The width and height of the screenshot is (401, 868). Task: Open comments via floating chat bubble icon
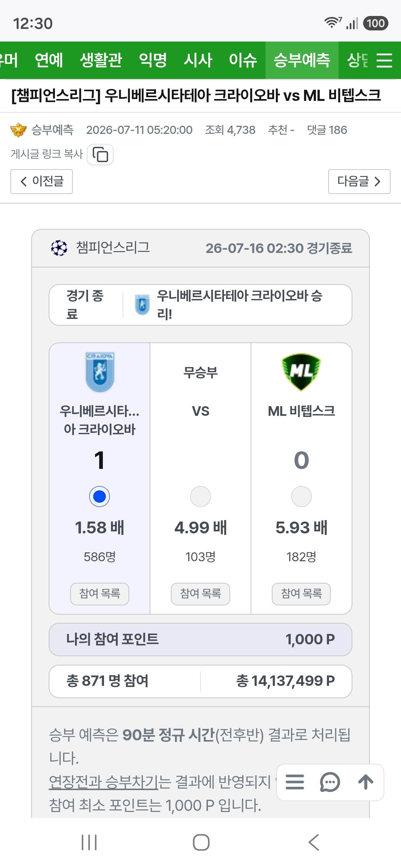(330, 782)
